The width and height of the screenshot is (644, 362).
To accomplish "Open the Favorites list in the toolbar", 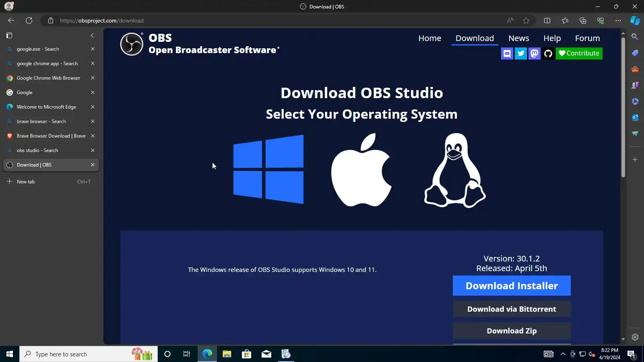I will [565, 21].
